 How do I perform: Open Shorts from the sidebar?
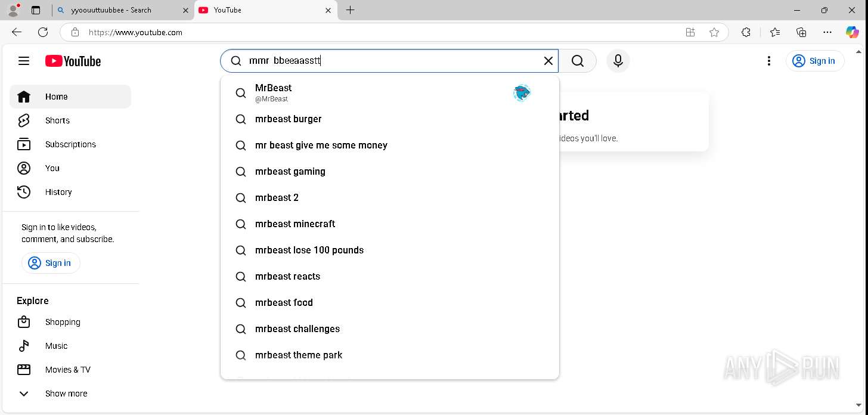(x=70, y=120)
